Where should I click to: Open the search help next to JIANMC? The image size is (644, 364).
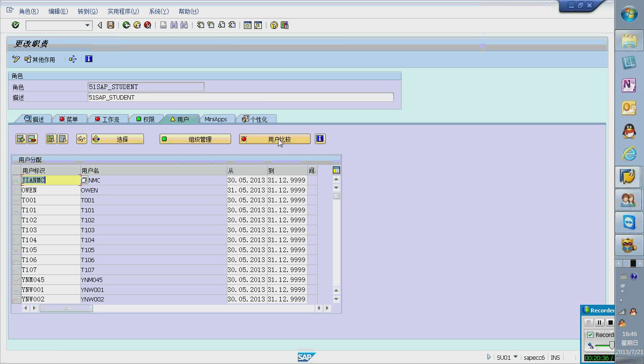84,180
